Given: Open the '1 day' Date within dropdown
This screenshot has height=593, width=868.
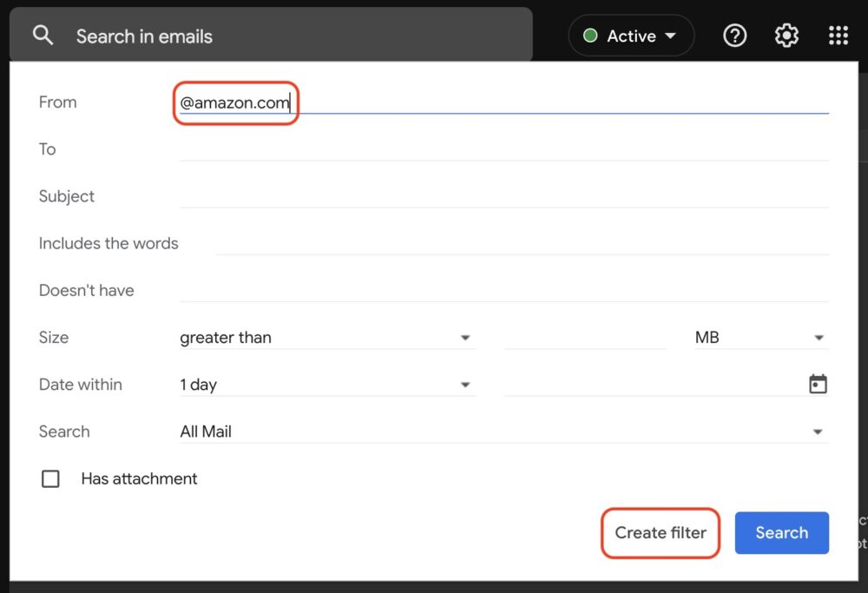Looking at the screenshot, I should point(326,384).
